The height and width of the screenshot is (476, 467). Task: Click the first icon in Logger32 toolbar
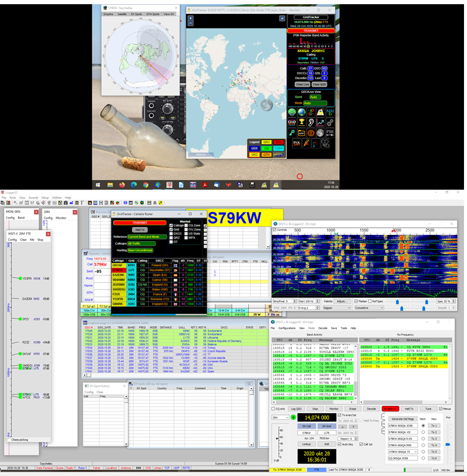click(x=3, y=203)
